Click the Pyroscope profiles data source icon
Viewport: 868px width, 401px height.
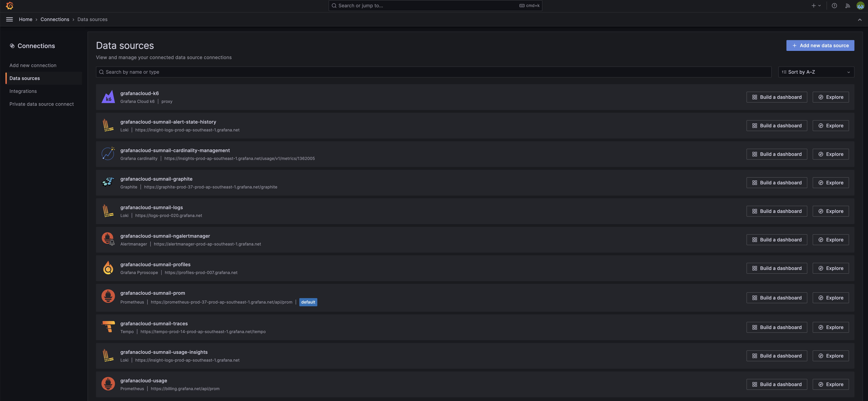(x=108, y=268)
